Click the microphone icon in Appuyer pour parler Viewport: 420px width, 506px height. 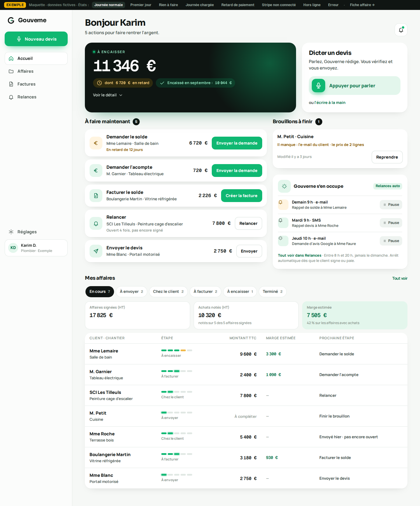pos(318,86)
